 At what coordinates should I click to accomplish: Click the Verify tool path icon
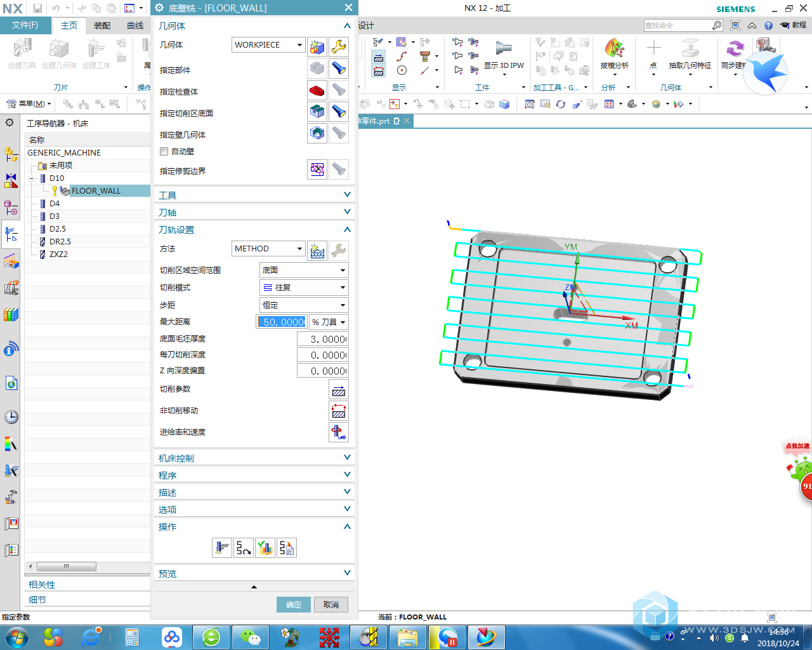tap(265, 548)
